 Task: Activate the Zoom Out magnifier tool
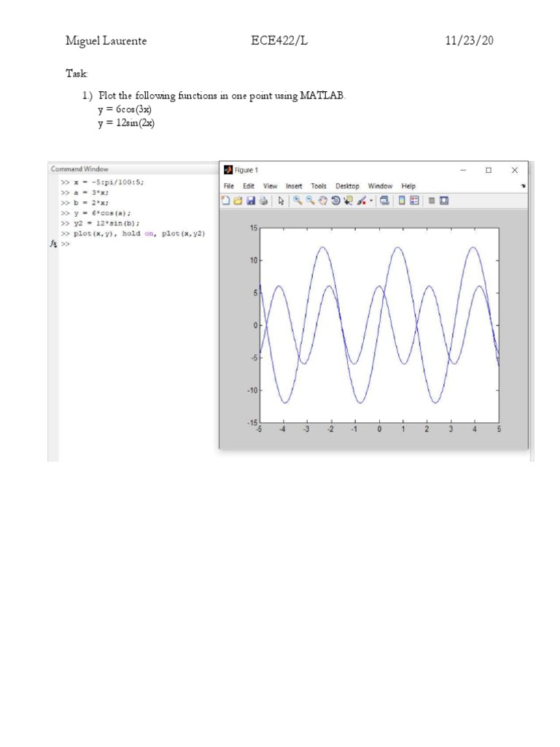point(311,201)
